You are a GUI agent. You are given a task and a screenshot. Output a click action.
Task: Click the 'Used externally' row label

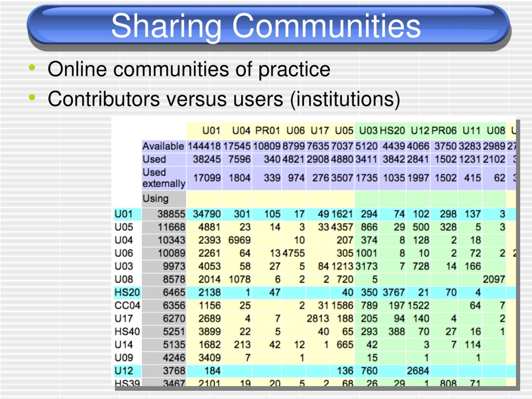pyautogui.click(x=164, y=178)
